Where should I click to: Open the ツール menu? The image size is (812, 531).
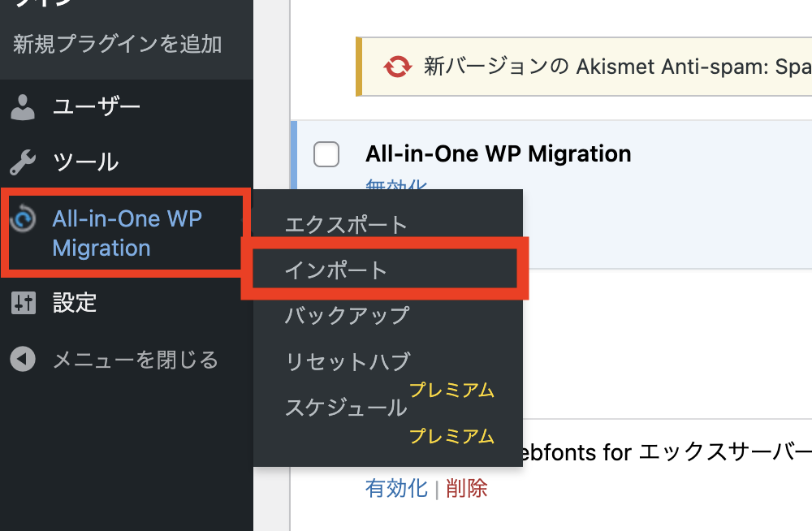85,162
